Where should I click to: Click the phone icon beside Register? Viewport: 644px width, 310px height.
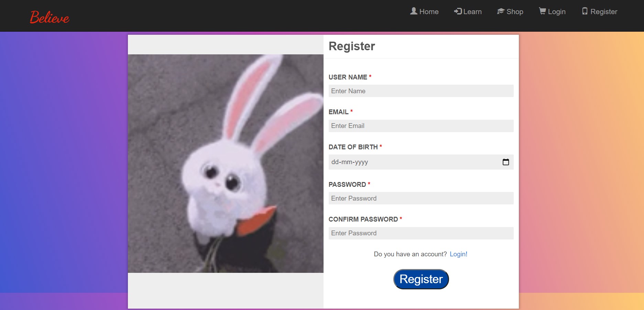[585, 11]
